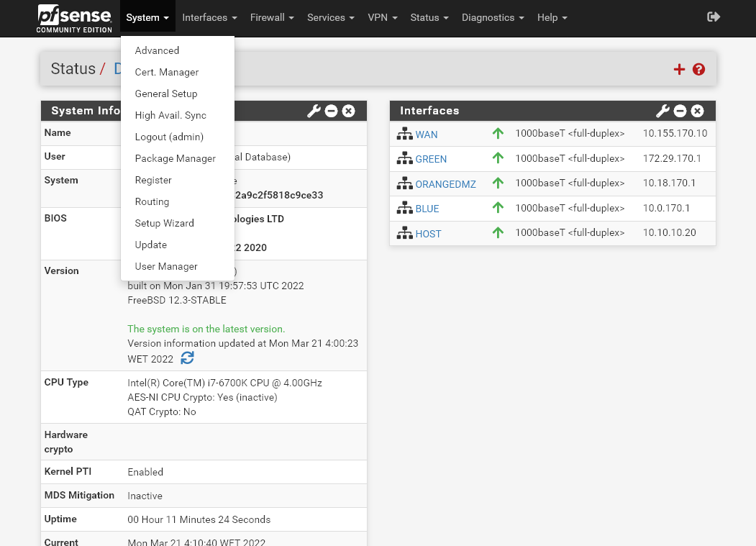Open Interfaces widget settings wrench
This screenshot has width=756, height=546.
point(662,111)
